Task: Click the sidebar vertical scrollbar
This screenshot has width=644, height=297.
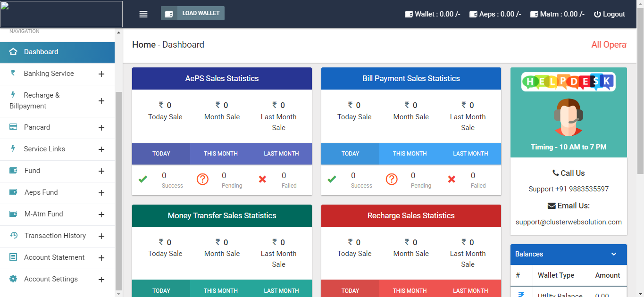Action: tap(118, 189)
